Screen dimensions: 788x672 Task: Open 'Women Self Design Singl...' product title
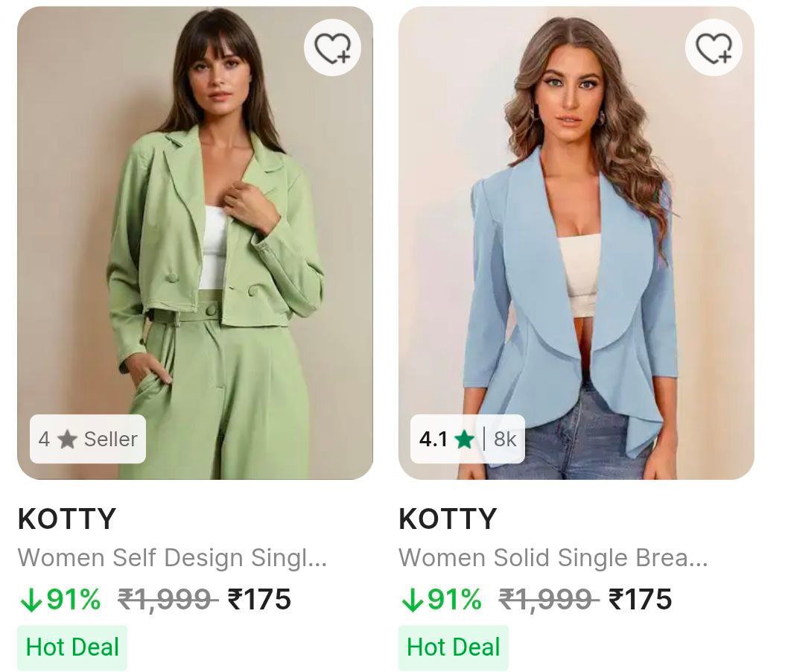[x=172, y=558]
